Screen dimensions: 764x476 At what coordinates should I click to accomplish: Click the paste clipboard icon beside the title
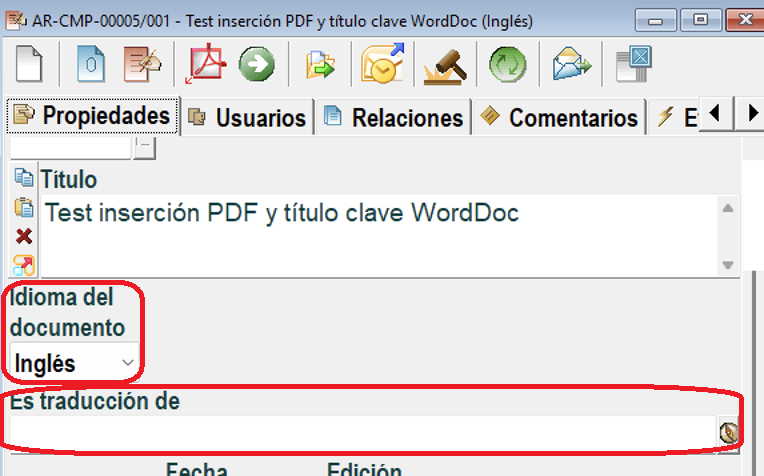click(x=23, y=207)
